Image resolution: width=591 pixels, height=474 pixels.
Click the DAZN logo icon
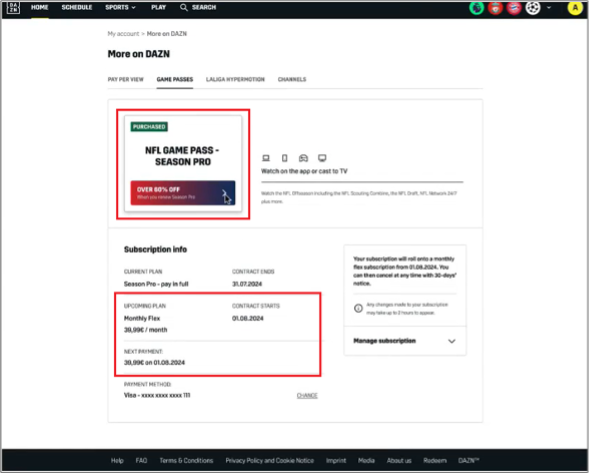13,7
